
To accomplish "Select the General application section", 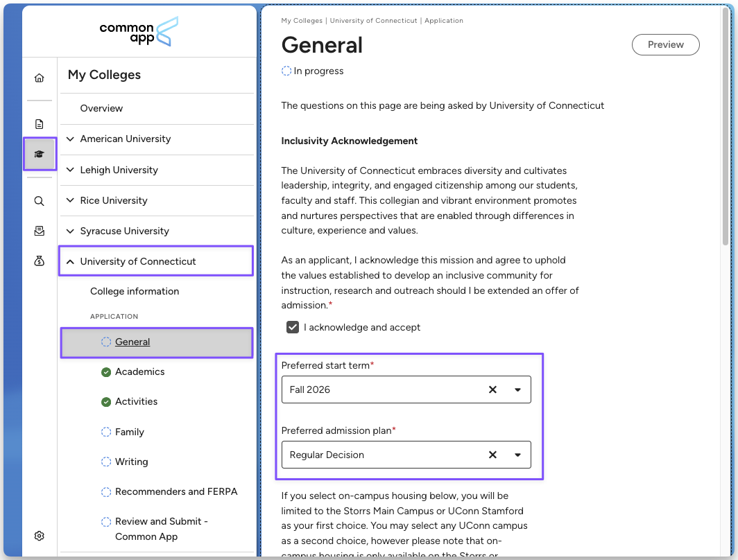I will point(157,342).
